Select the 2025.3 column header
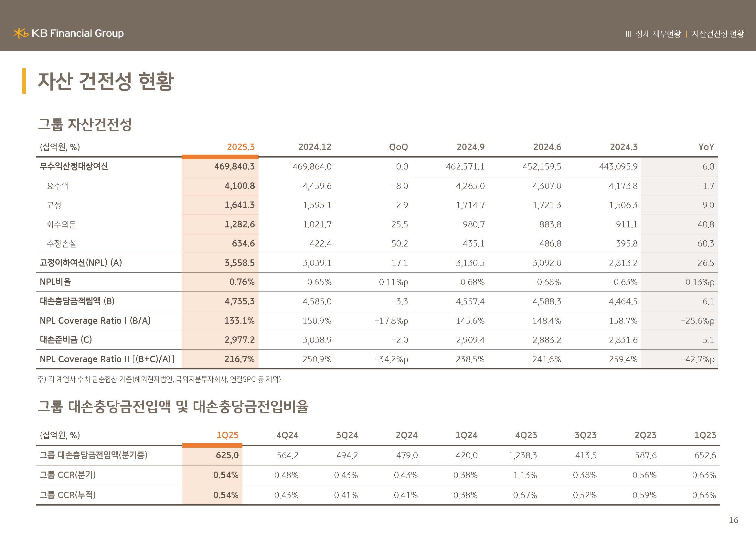 240,147
